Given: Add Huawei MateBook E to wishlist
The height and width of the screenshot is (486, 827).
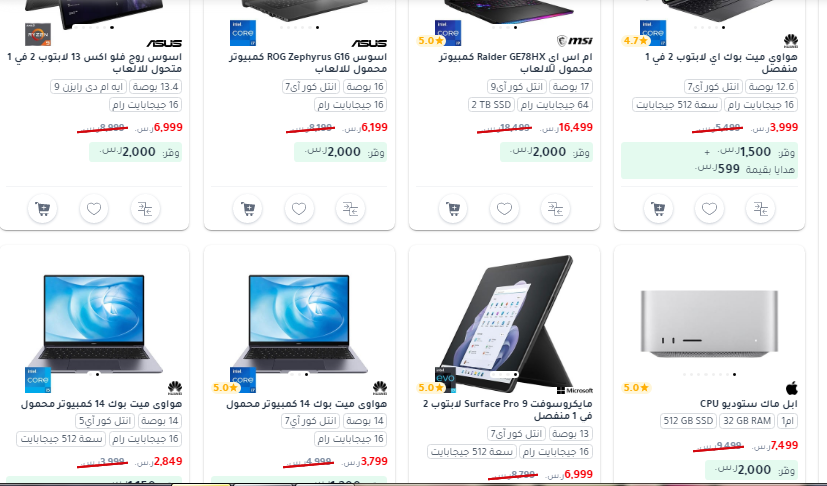Looking at the screenshot, I should pos(709,209).
